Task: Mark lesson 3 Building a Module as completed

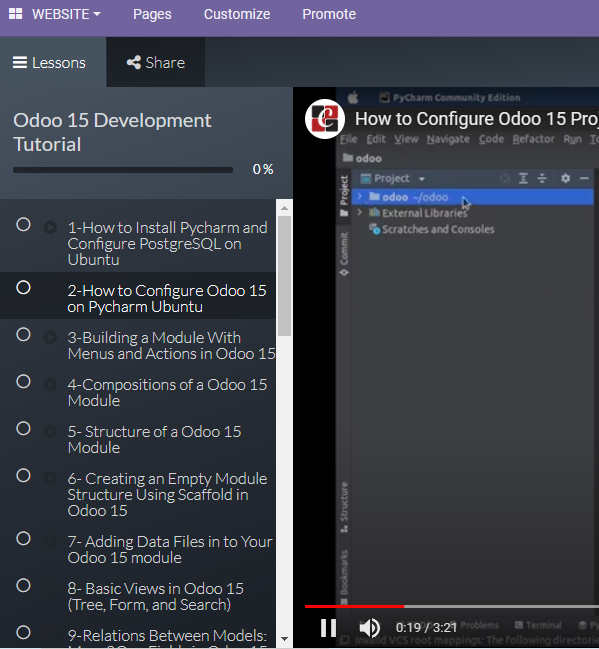Action: point(23,334)
